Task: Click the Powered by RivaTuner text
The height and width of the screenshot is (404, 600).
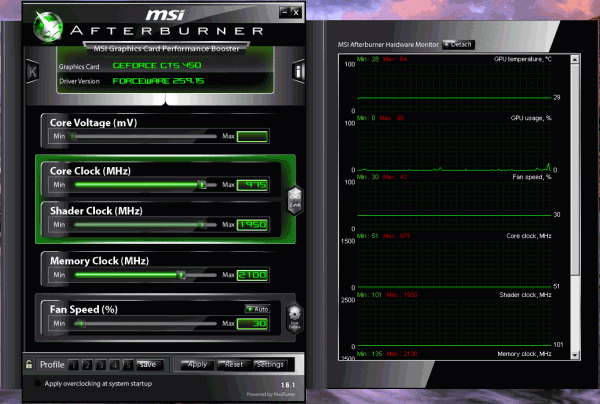Action: point(271,394)
